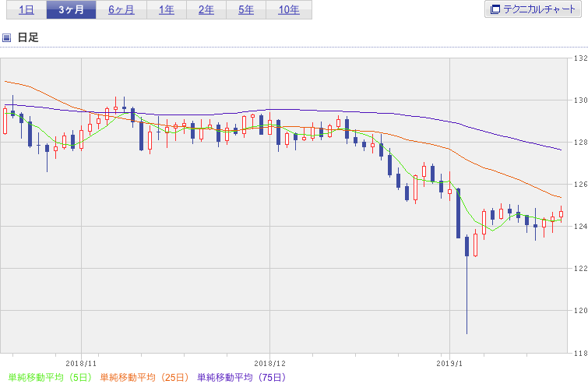Click the 2019/1 date axis label
Viewport: 588px width, 384px height.
(x=449, y=364)
